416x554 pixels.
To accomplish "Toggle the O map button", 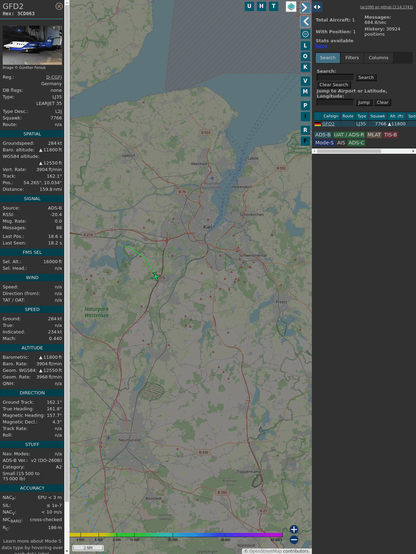I will [305, 56].
